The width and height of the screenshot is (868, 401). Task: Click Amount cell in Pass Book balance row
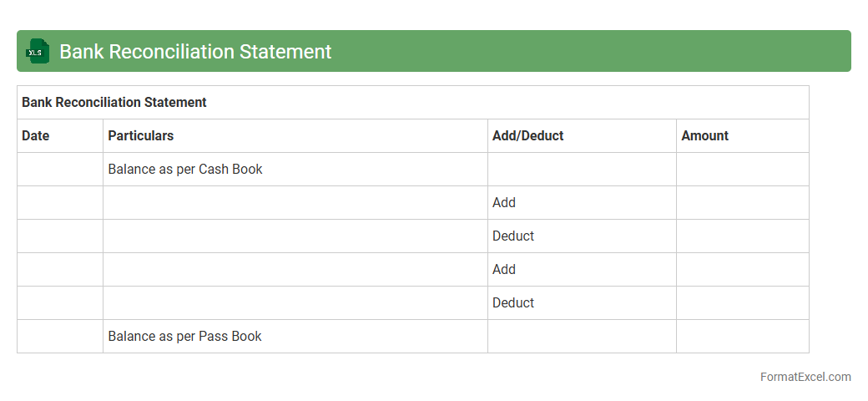tap(742, 337)
